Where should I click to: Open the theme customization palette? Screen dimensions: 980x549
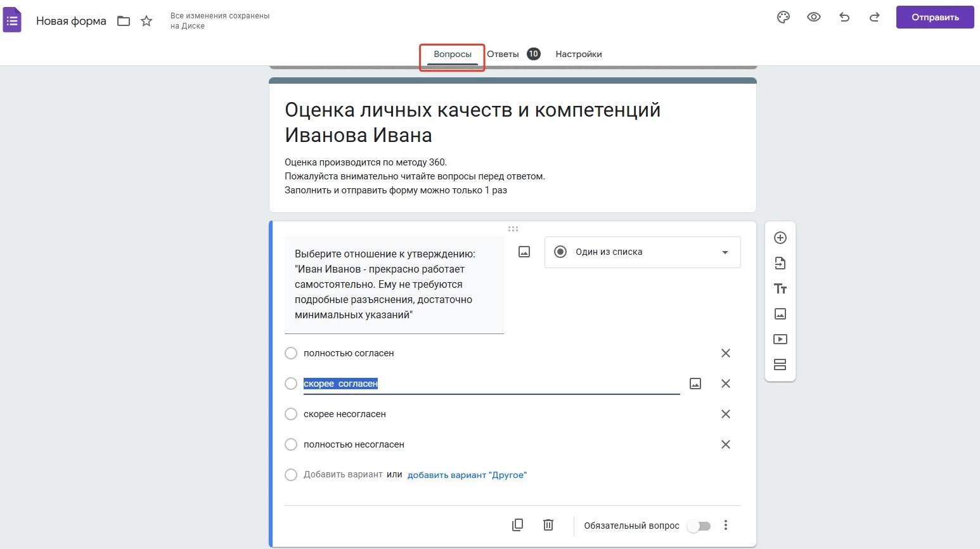coord(783,17)
